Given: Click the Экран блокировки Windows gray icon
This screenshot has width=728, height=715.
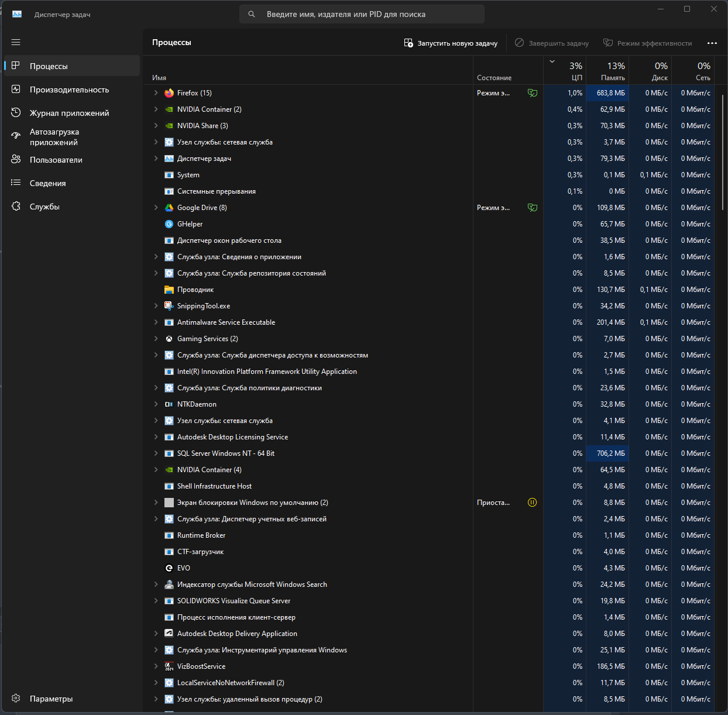Looking at the screenshot, I should [x=169, y=503].
